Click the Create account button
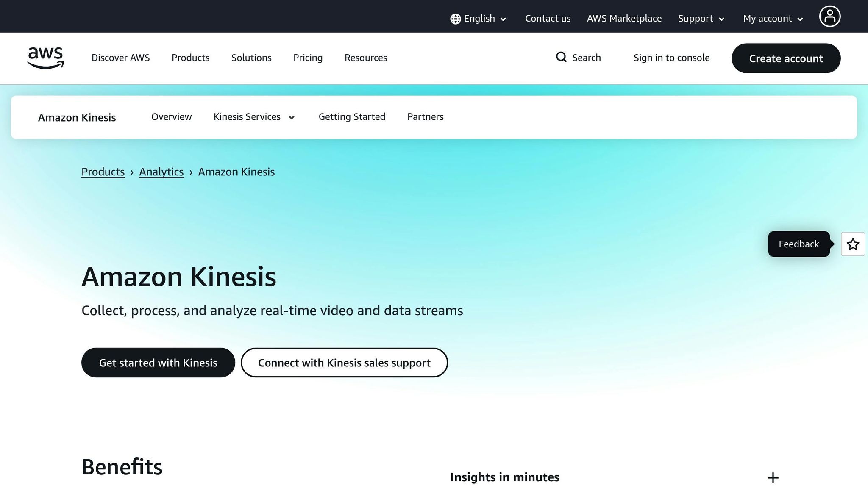 click(786, 58)
